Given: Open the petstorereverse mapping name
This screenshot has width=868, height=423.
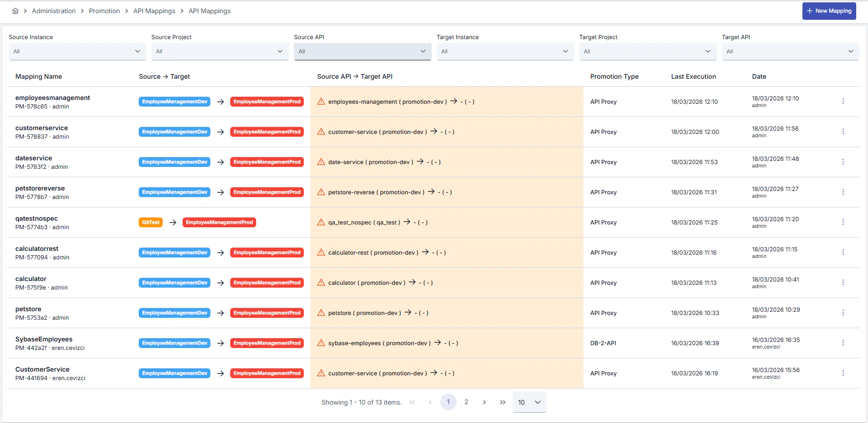Looking at the screenshot, I should tap(40, 188).
